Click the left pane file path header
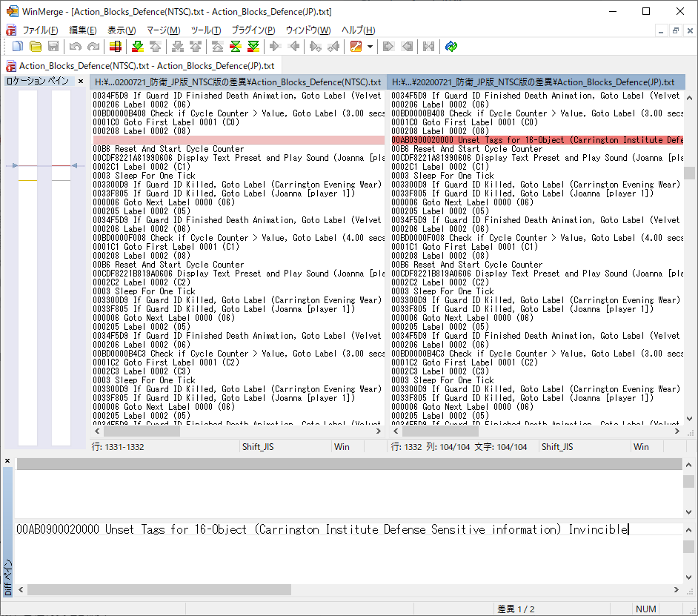The image size is (698, 616). 237,82
